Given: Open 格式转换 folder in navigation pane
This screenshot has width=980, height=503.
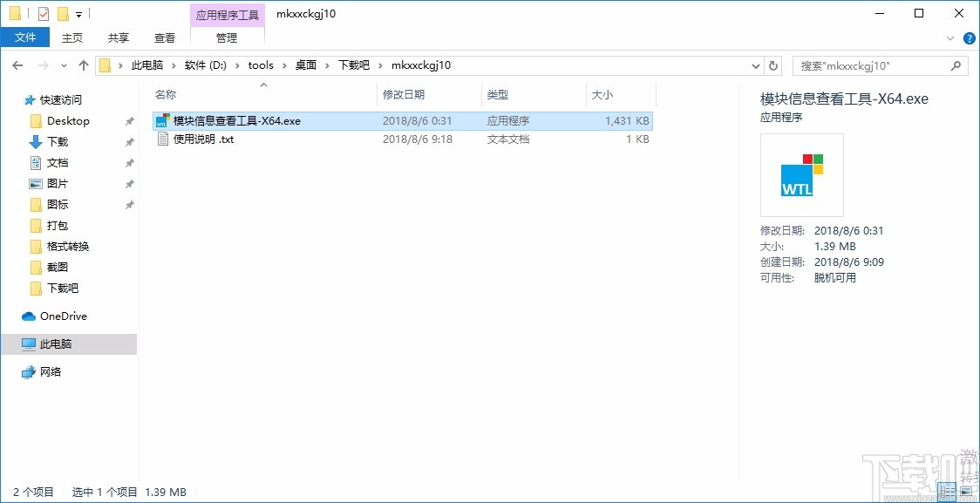Looking at the screenshot, I should [68, 246].
